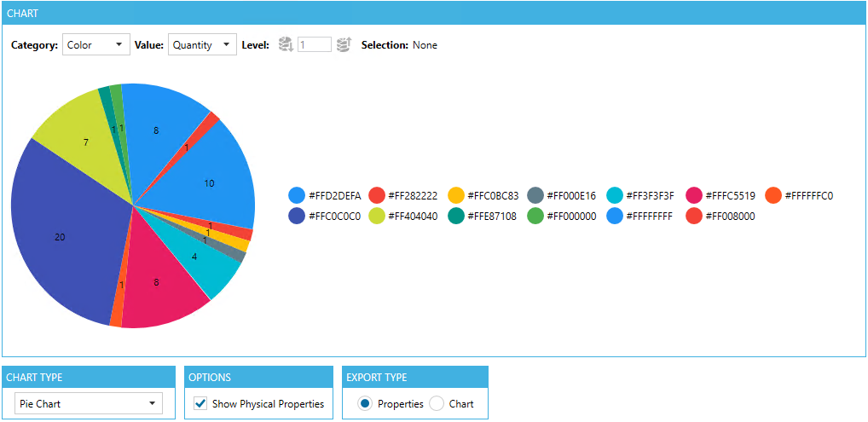Click the #FF3F3F3F cyan legend marker
868x422 pixels.
click(615, 195)
